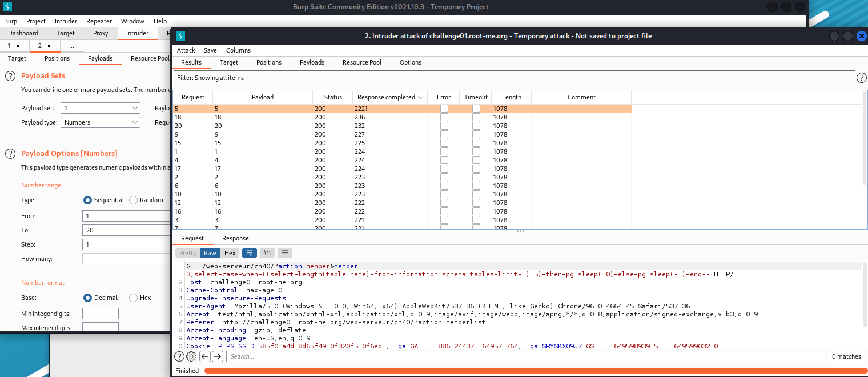The image size is (868, 377).
Task: Switch to Dashboard tab
Action: click(23, 33)
